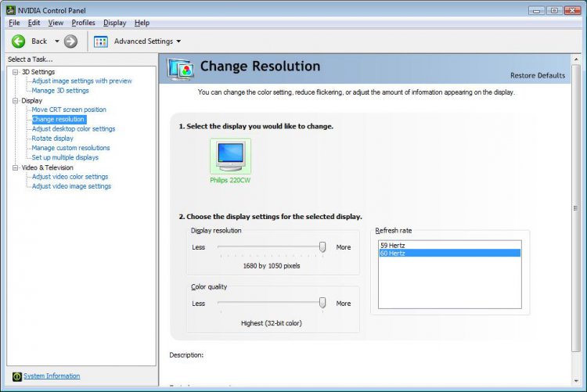This screenshot has width=587, height=392.
Task: Open the Profiles menu
Action: pos(83,23)
